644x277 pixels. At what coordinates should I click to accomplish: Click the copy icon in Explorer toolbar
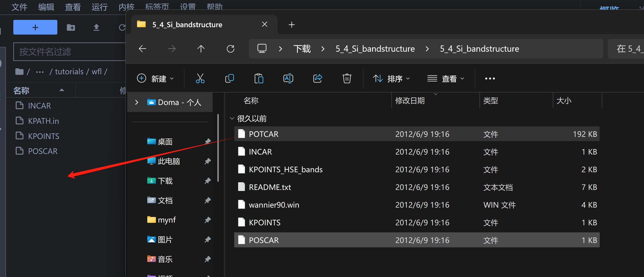click(x=230, y=79)
